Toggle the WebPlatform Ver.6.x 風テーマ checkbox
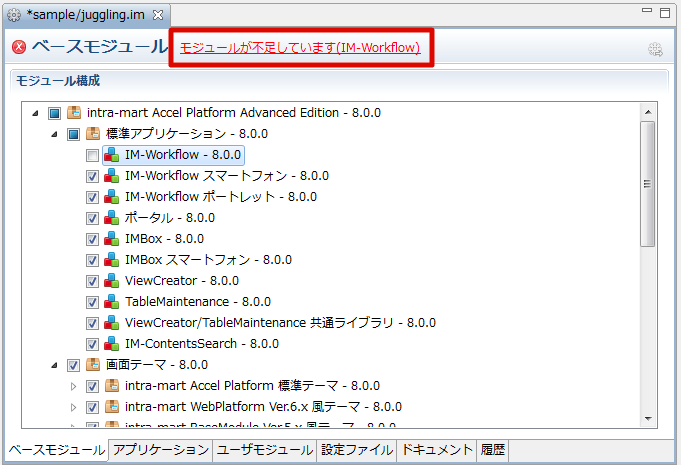The width and height of the screenshot is (681, 465). pyautogui.click(x=92, y=407)
